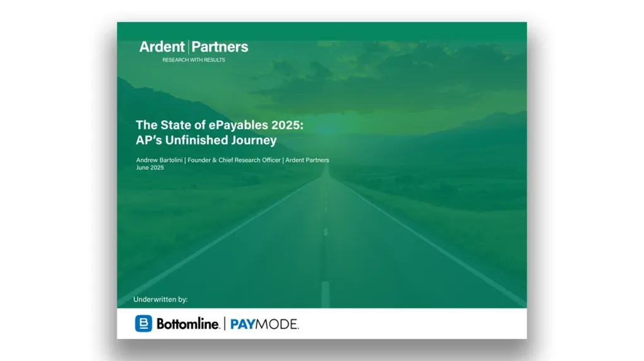Click the white dashed center line of road
Image resolution: width=644 pixels, height=361 pixels.
(x=325, y=293)
